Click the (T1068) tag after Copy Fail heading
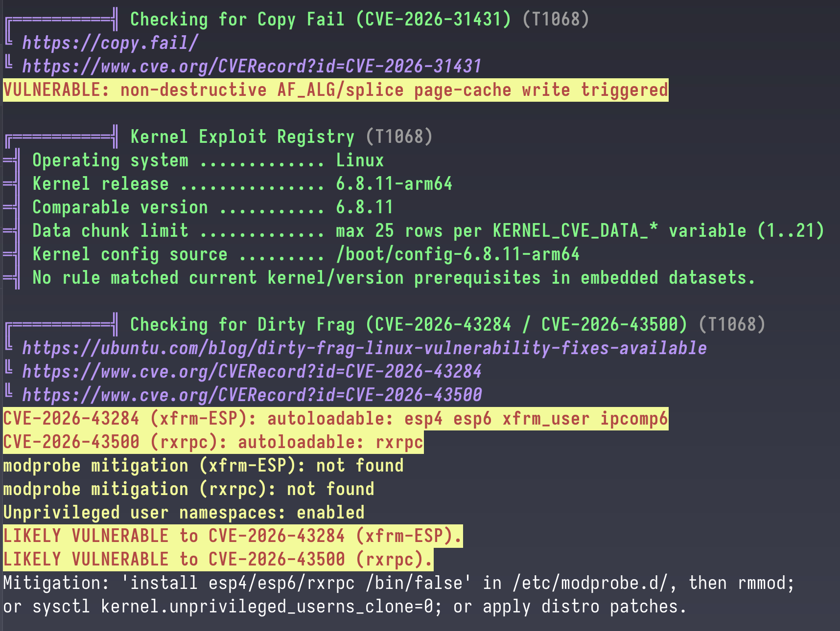Image resolution: width=840 pixels, height=631 pixels. [556, 20]
